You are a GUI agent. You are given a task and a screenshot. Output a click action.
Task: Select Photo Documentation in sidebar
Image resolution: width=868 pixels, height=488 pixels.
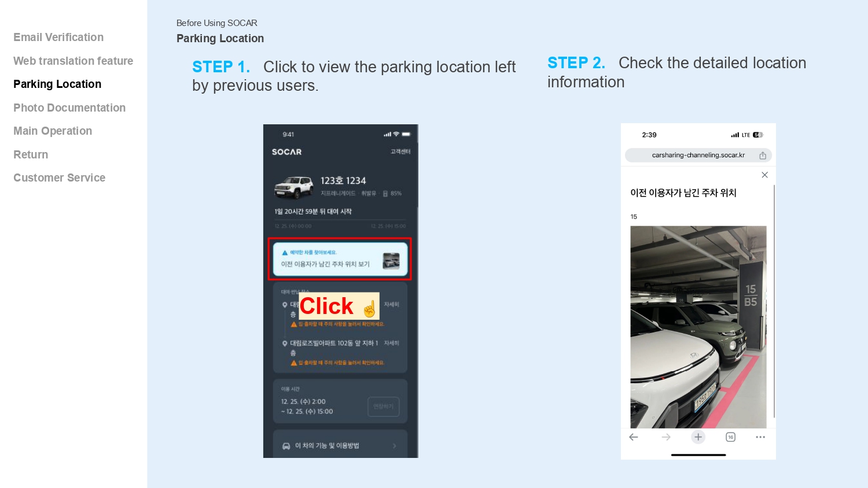[69, 108]
